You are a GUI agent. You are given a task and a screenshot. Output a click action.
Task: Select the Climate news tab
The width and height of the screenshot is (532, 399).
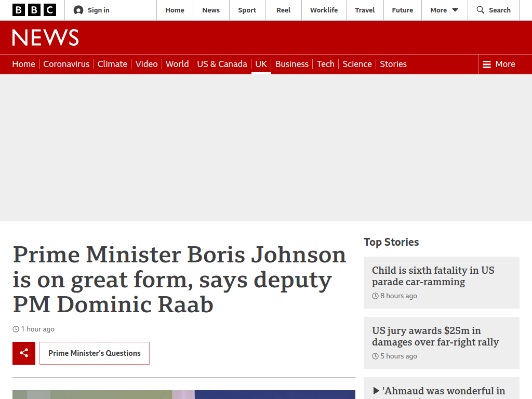pos(112,64)
